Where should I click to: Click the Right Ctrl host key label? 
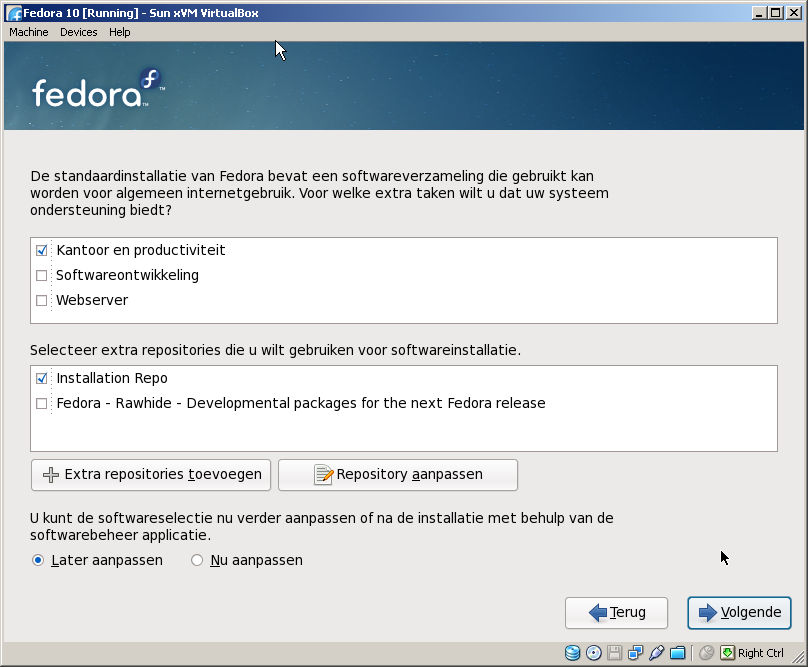[761, 653]
